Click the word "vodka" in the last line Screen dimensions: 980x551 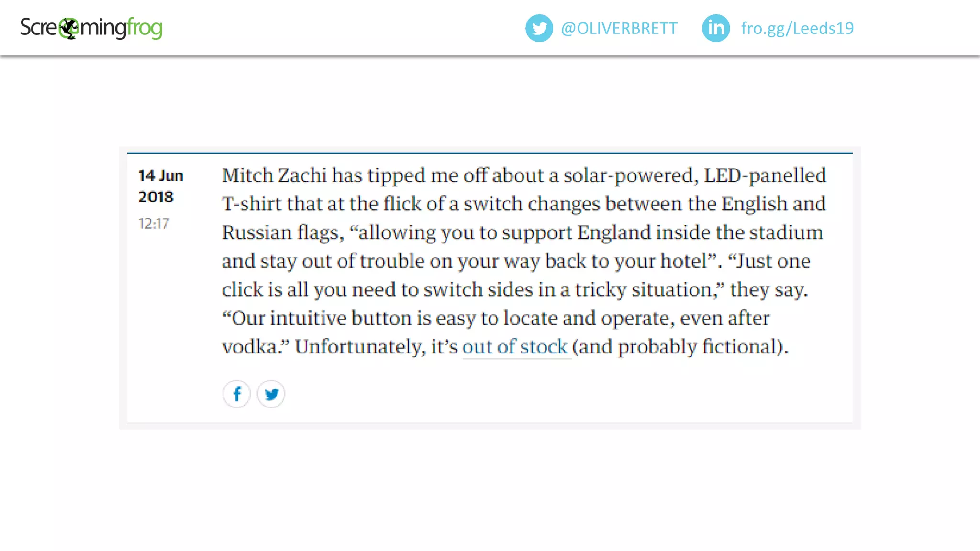tap(250, 347)
